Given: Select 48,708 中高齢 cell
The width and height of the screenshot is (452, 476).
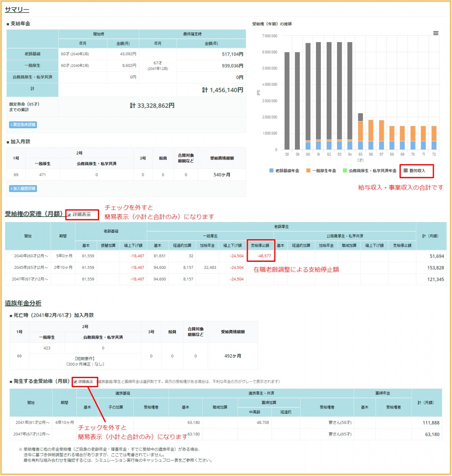Looking at the screenshot, I should coord(262,422).
